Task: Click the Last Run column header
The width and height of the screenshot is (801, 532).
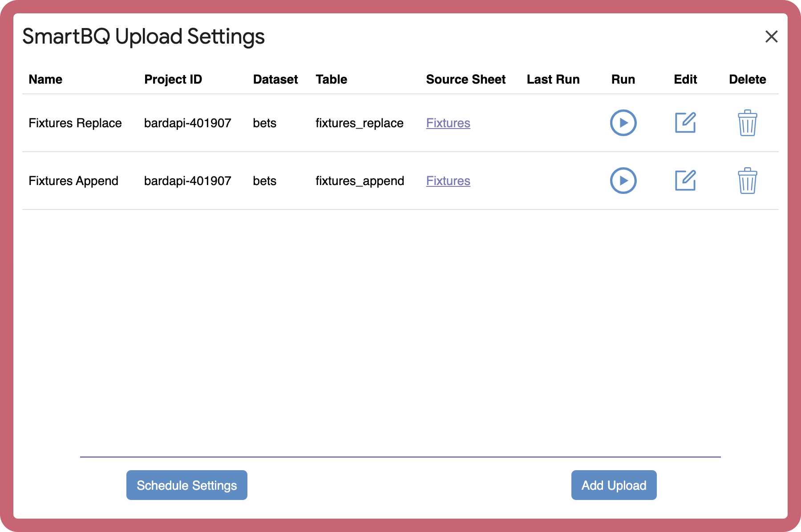Action: click(x=553, y=79)
